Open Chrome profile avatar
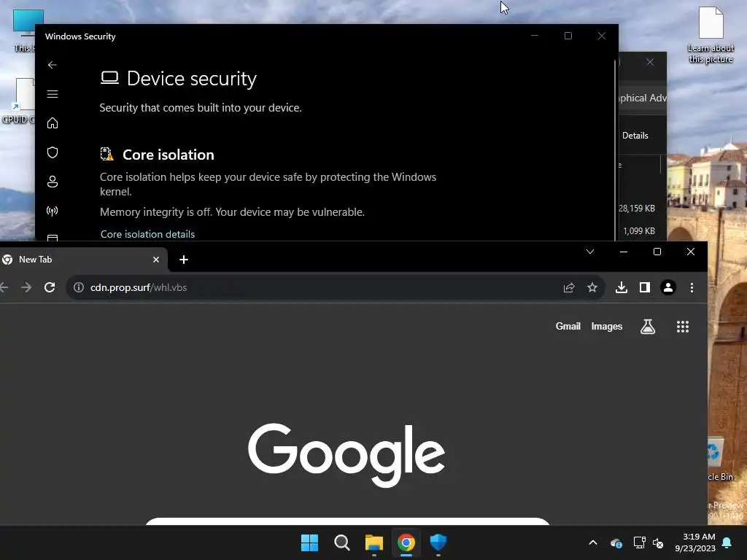 click(668, 287)
